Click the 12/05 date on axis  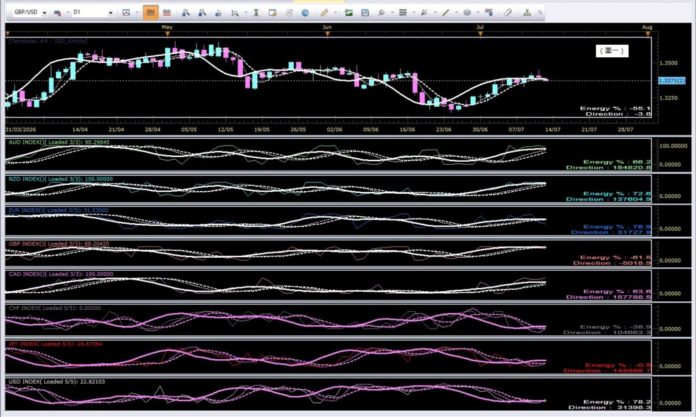click(225, 130)
